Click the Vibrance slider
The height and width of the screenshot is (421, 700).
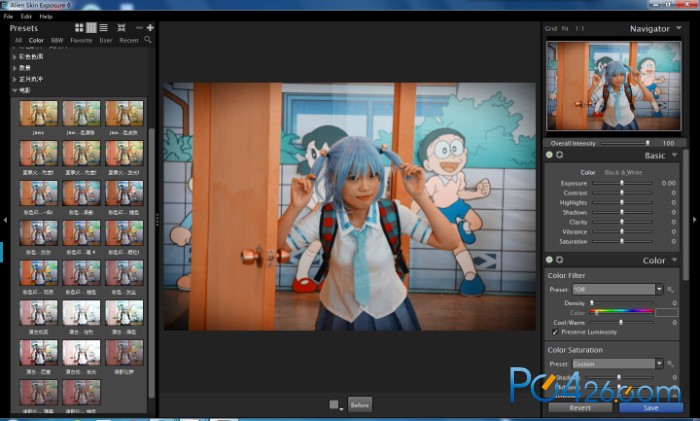tap(622, 232)
